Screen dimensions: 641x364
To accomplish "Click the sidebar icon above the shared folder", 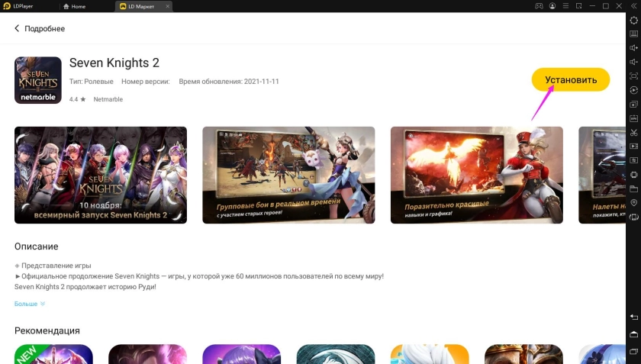I will 633,175.
